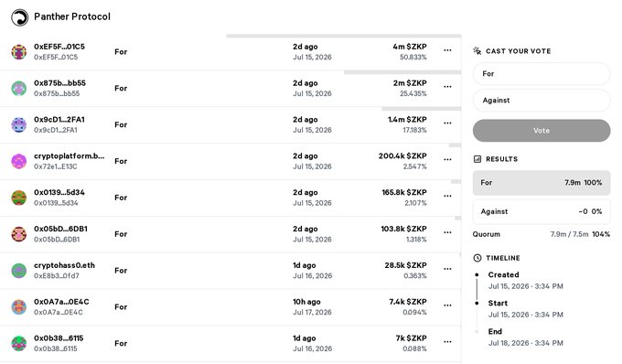Screen dimensions: 622x364
Task: Open more options for 0x9cD1...2FA1 vote
Action: 447,123
